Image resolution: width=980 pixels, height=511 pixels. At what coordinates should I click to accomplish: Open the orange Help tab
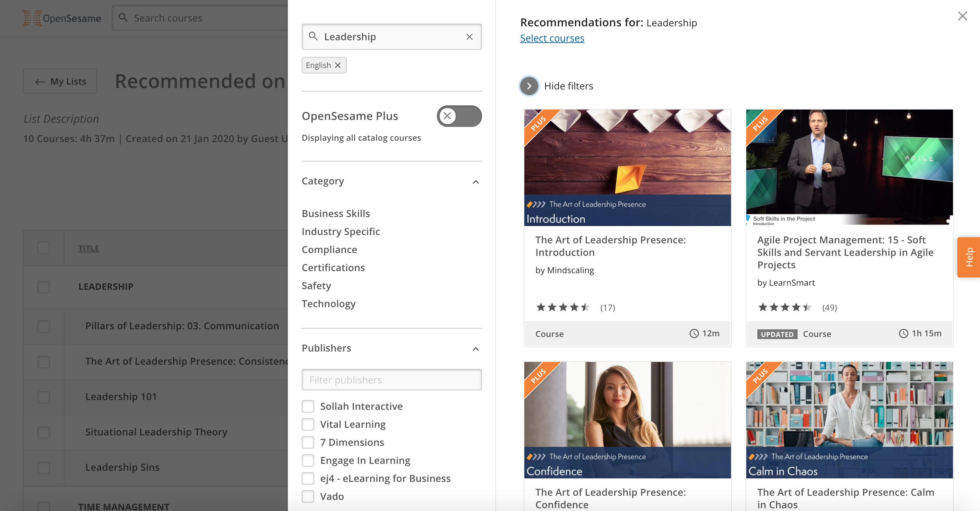(x=969, y=257)
